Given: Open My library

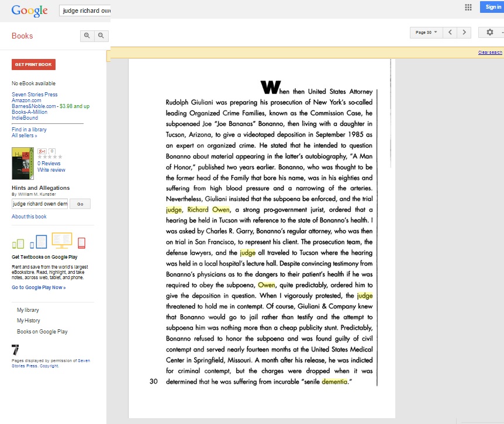Looking at the screenshot, I should coord(28,310).
